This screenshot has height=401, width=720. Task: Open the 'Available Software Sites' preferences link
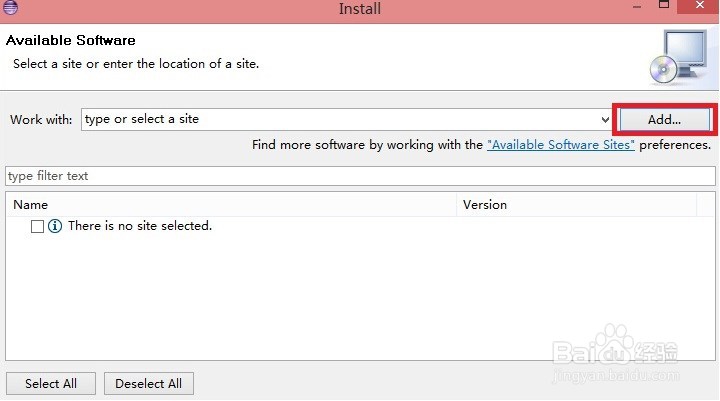(561, 145)
